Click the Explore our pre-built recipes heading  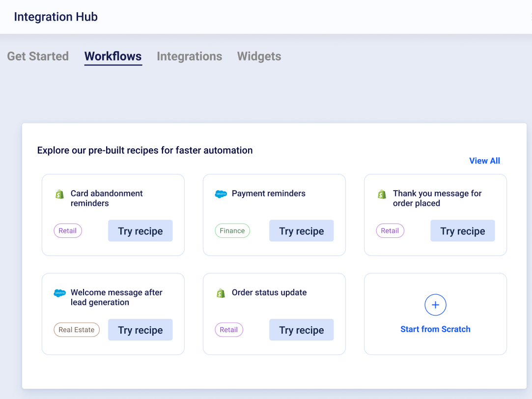tap(145, 150)
